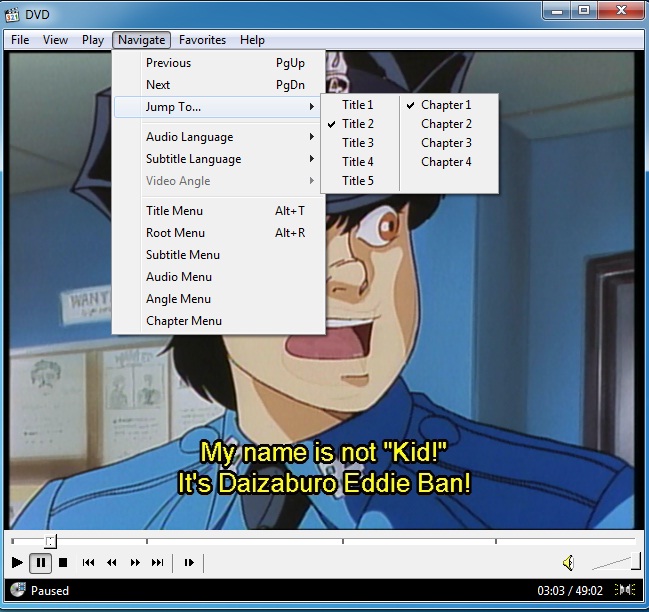Select Title 1 in Jump To submenu

click(359, 105)
